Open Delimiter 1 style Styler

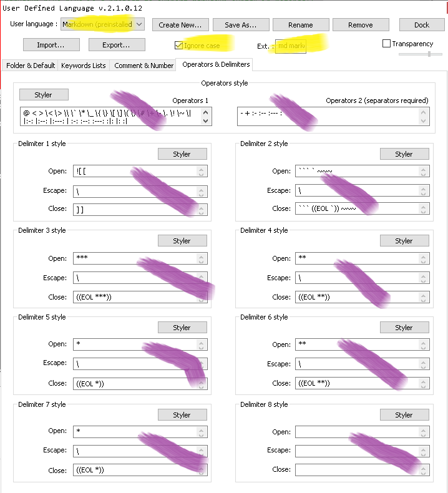[182, 154]
